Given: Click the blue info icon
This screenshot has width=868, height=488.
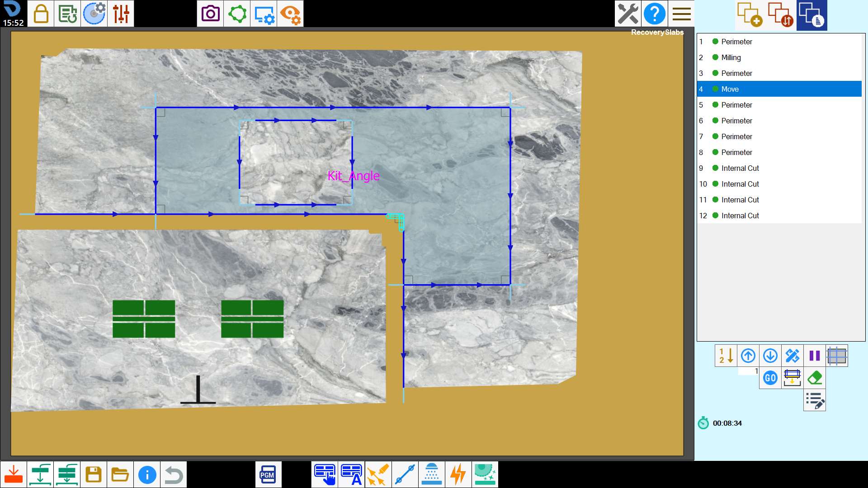Looking at the screenshot, I should tap(147, 474).
